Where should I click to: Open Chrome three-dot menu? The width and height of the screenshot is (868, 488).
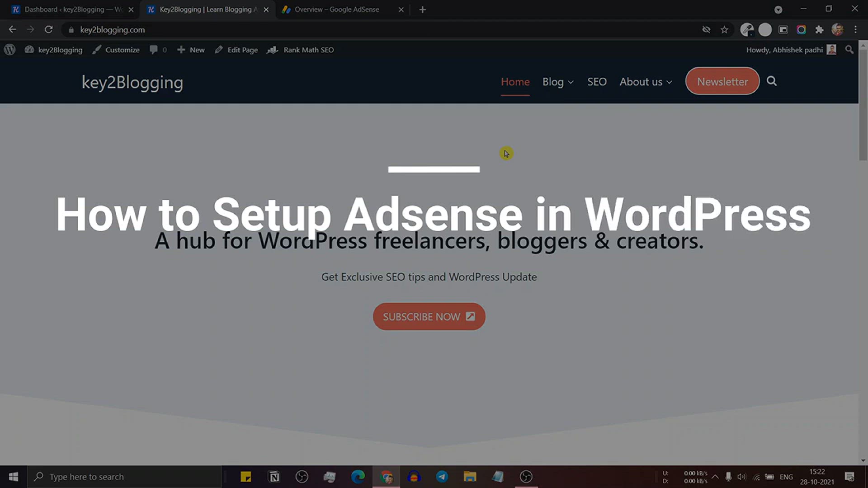855,30
